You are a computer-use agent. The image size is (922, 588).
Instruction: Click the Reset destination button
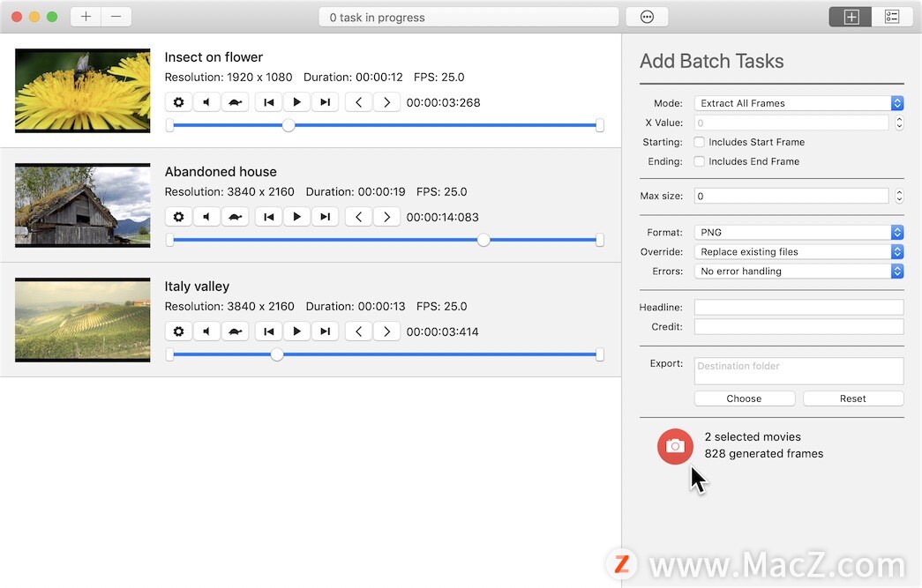point(853,398)
